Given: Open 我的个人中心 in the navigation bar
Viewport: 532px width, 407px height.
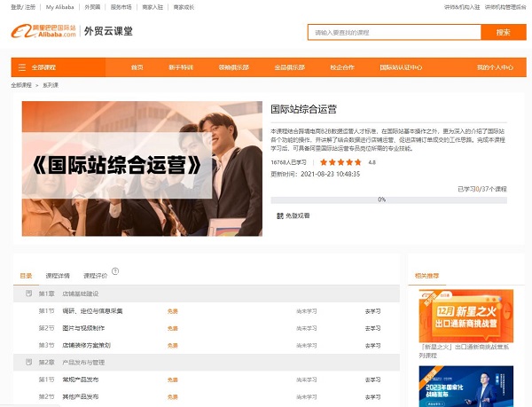Looking at the screenshot, I should (x=494, y=67).
